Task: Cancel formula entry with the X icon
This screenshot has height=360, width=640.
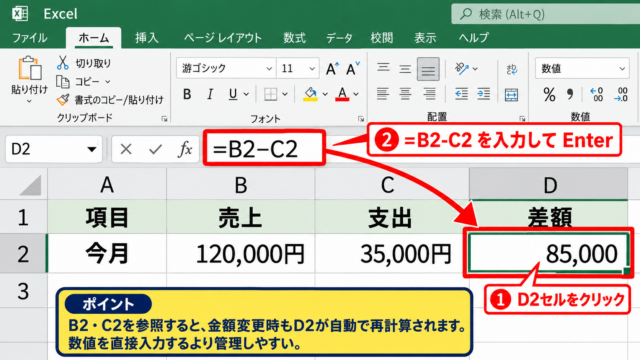Action: (126, 149)
